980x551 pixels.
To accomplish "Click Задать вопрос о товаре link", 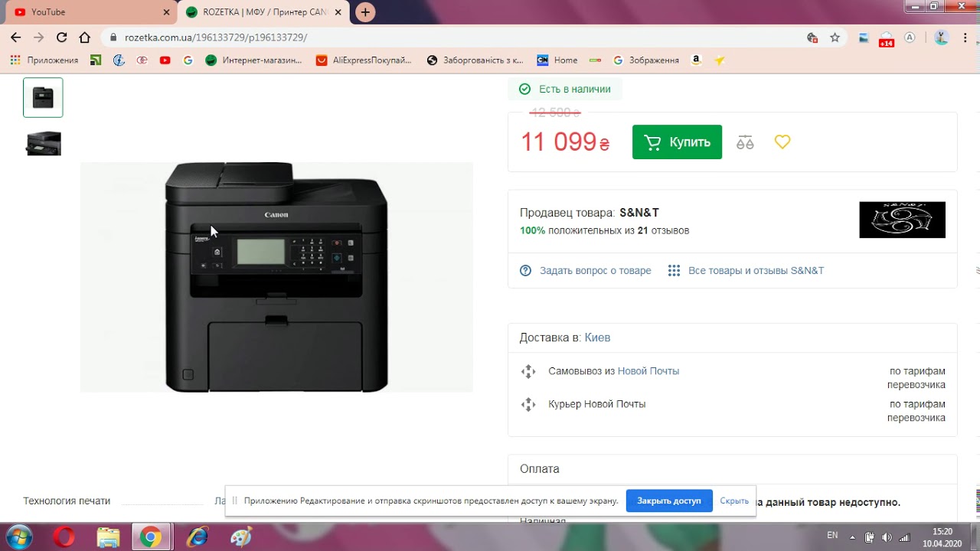I will coord(595,270).
